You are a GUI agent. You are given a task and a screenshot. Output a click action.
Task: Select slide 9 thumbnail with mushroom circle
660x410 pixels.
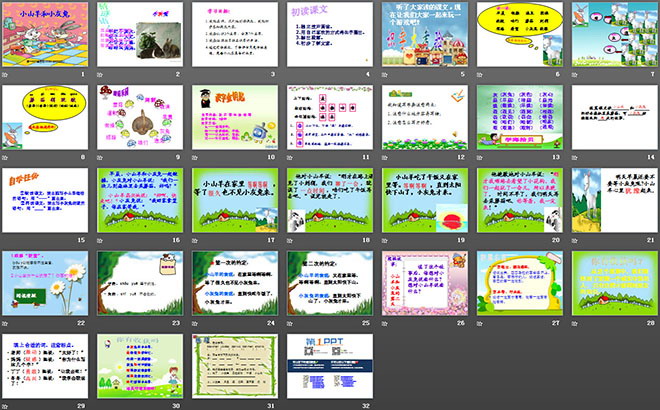tap(140, 117)
